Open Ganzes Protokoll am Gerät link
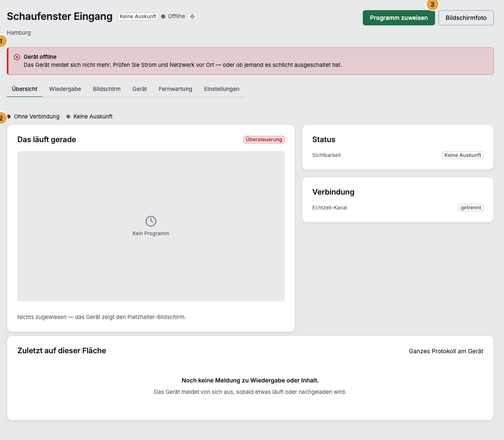 pos(446,351)
